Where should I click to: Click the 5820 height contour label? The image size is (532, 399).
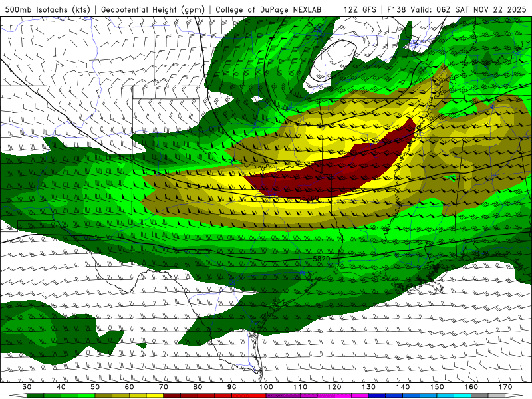coord(321,259)
